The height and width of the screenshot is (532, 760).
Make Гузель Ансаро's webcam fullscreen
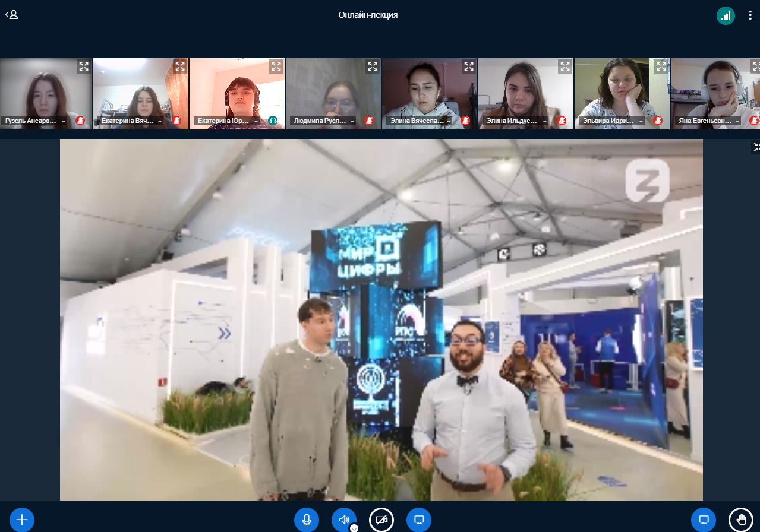pos(83,67)
